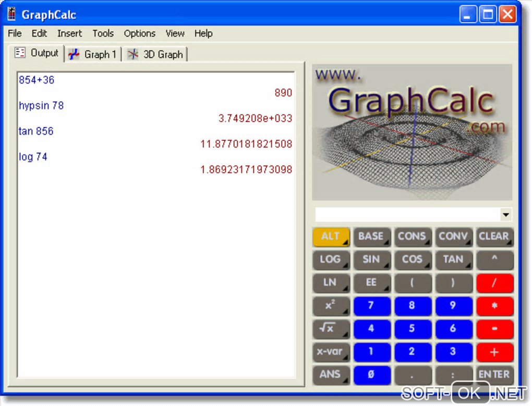Select the 'log 74' expression line
This screenshot has width=532, height=406.
coord(33,157)
